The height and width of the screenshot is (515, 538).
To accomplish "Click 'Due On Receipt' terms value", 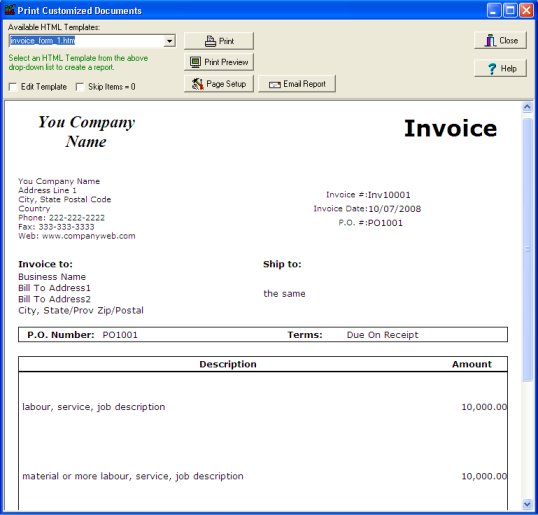I will click(383, 335).
